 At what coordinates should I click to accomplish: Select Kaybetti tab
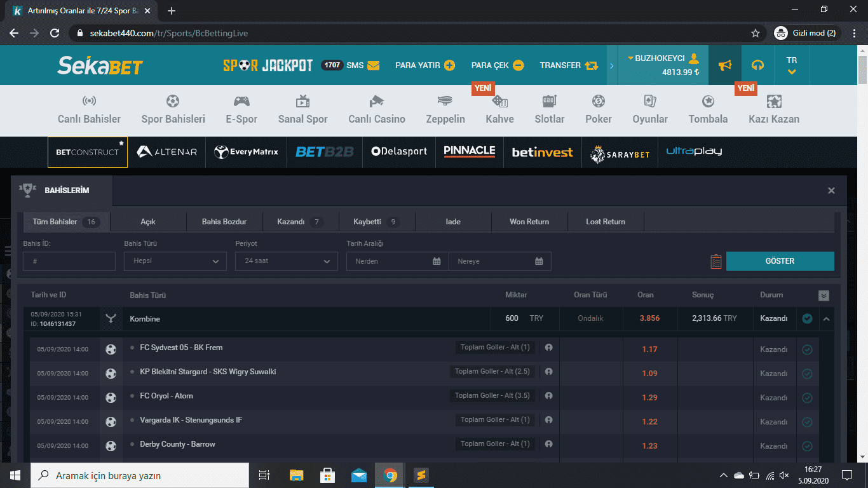377,222
